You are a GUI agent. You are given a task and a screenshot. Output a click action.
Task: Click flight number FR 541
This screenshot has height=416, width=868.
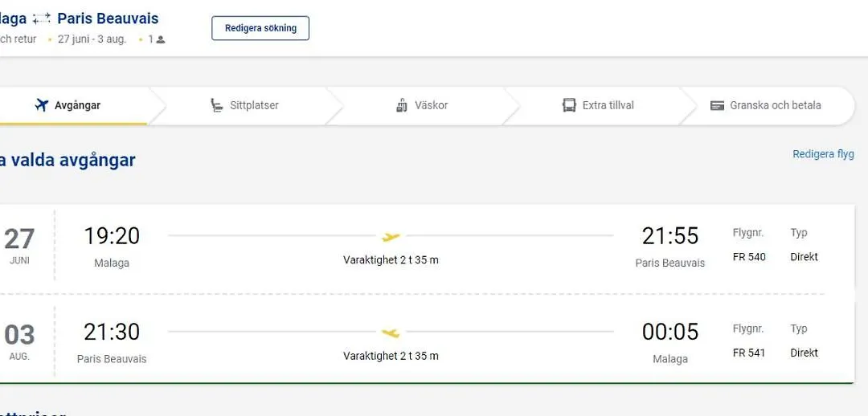pos(749,353)
